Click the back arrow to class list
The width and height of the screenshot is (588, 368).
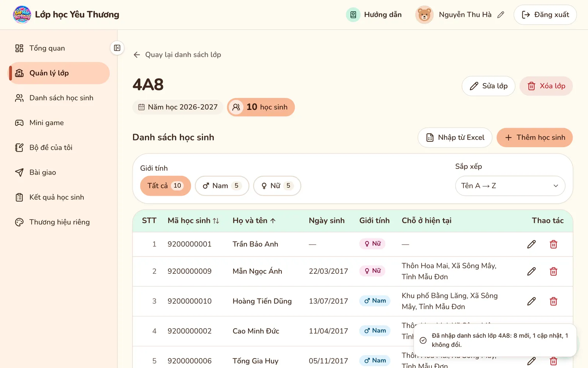pos(137,55)
